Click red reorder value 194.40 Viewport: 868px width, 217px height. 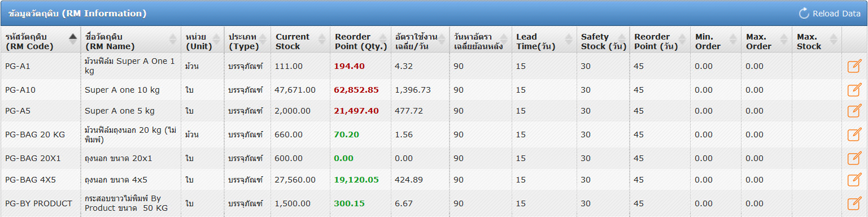(350, 66)
